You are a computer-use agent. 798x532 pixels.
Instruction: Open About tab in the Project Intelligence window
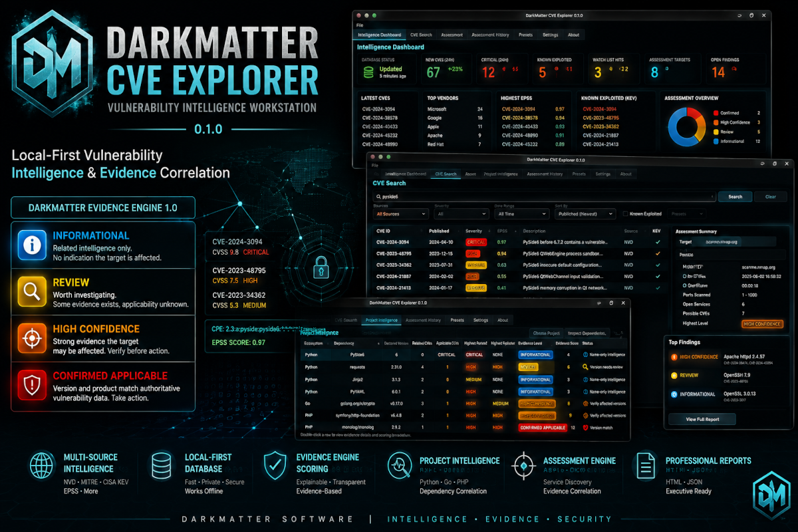pos(503,320)
